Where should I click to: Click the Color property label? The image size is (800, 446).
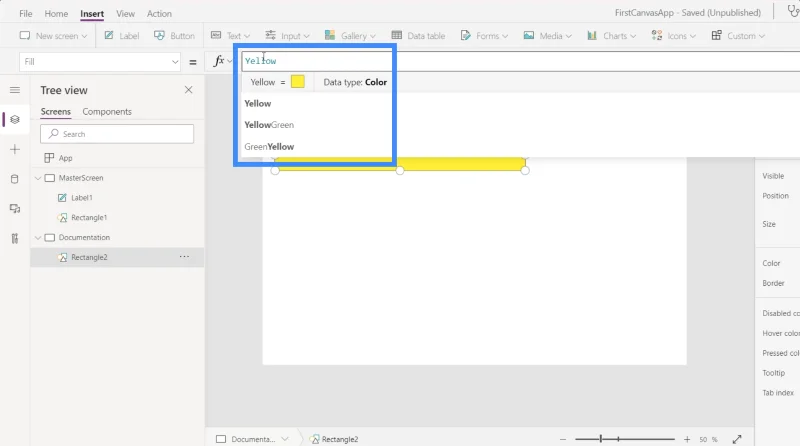[x=771, y=263]
